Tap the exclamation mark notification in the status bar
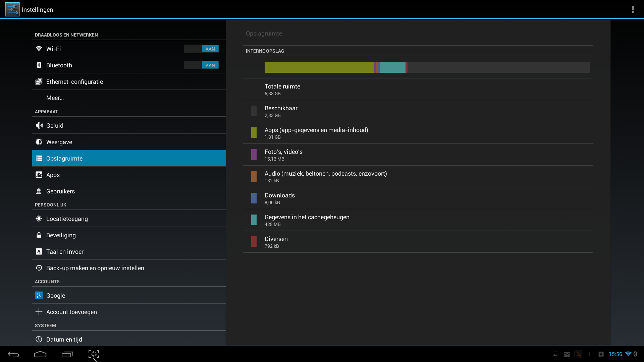 click(590, 354)
